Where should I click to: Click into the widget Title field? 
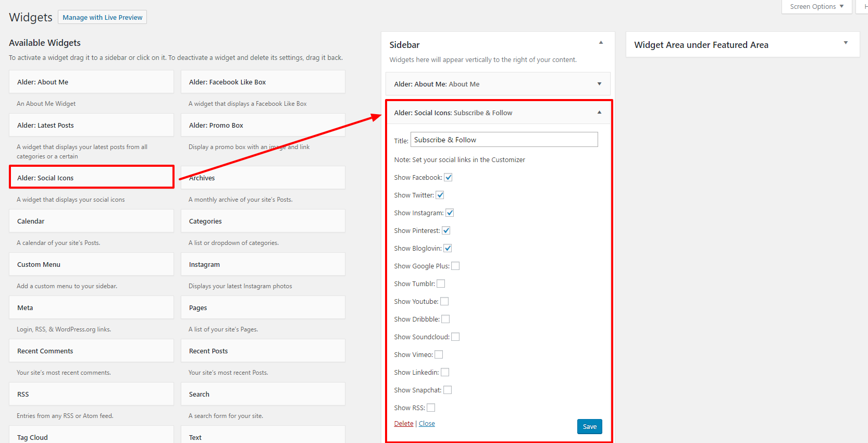[x=504, y=140]
